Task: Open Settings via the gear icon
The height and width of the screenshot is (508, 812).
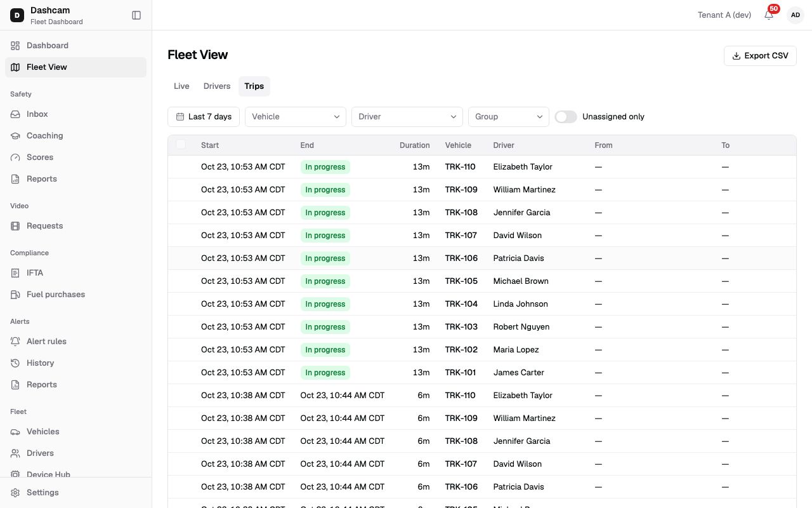Action: [15, 493]
